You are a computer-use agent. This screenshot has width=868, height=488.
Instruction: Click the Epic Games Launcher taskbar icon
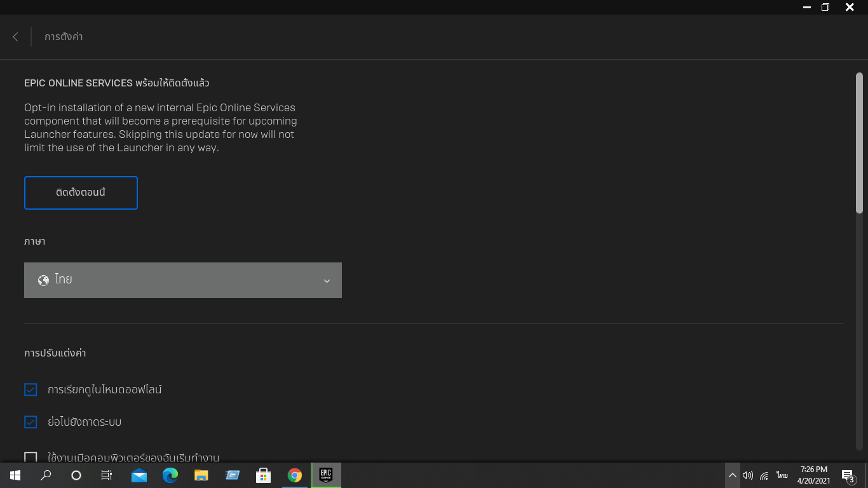pyautogui.click(x=326, y=475)
